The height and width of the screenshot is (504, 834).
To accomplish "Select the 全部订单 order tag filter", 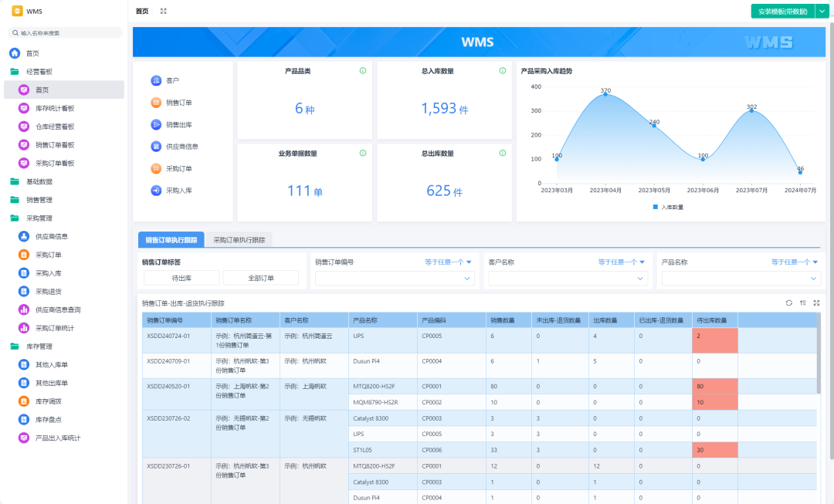I will tap(262, 278).
